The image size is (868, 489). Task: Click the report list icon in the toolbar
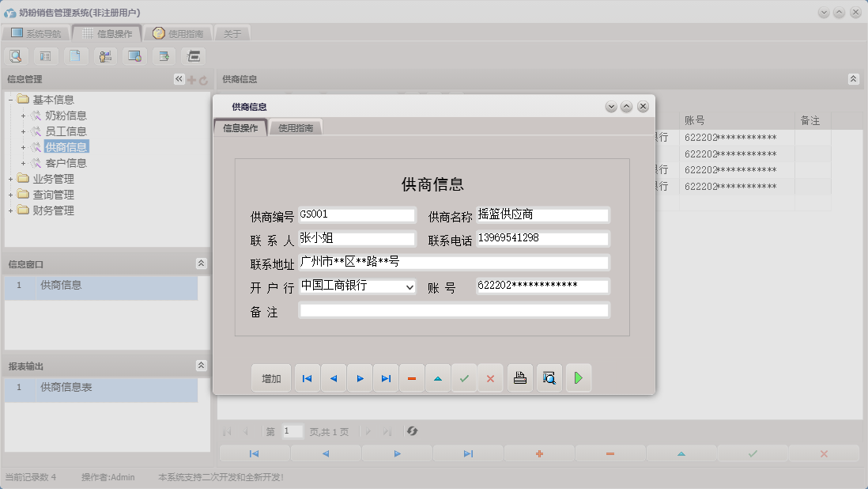[x=45, y=55]
